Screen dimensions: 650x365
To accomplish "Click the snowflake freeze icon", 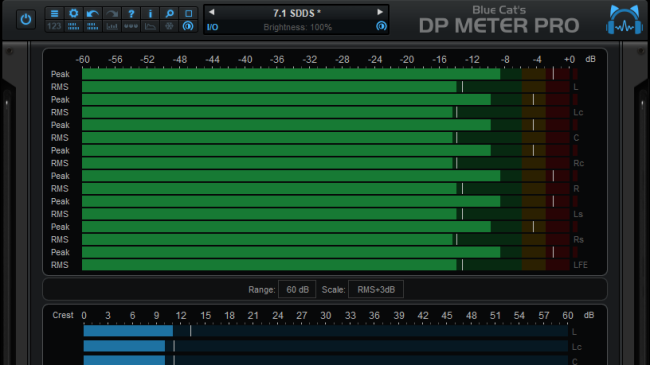I will [169, 26].
